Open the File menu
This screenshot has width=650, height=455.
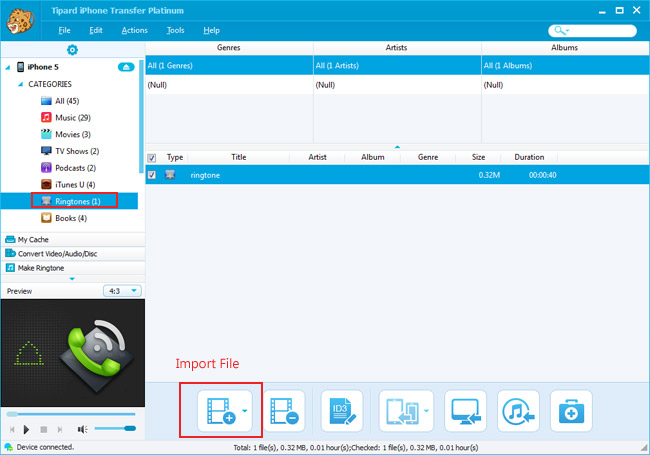[x=64, y=30]
